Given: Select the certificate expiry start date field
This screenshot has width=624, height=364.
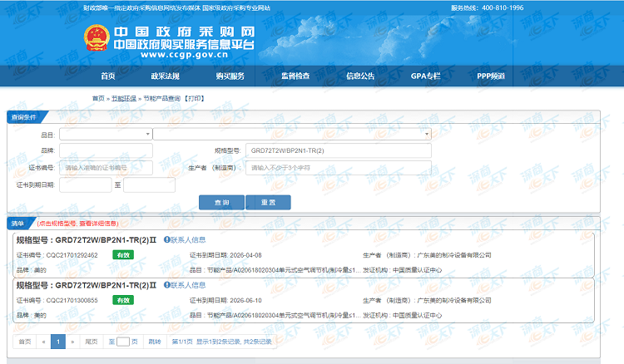Looking at the screenshot, I should point(86,184).
